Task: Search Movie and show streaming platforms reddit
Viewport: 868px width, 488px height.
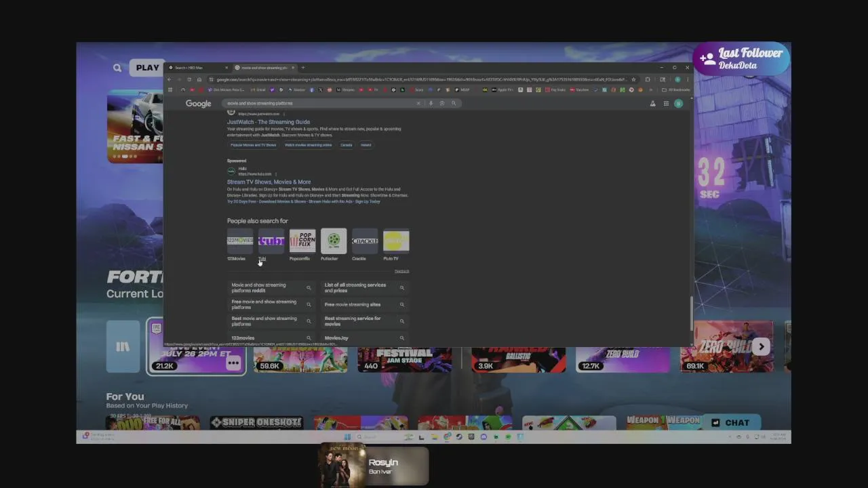Action: [x=271, y=288]
